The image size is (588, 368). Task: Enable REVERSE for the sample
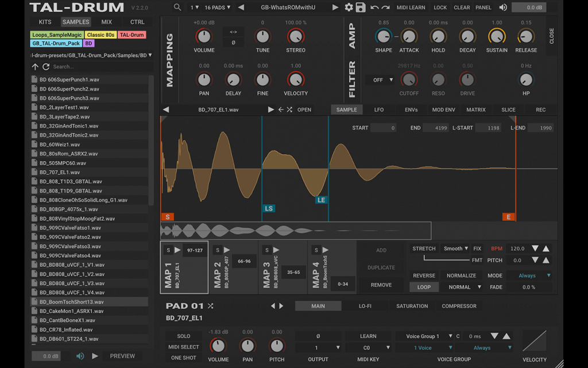(x=424, y=275)
